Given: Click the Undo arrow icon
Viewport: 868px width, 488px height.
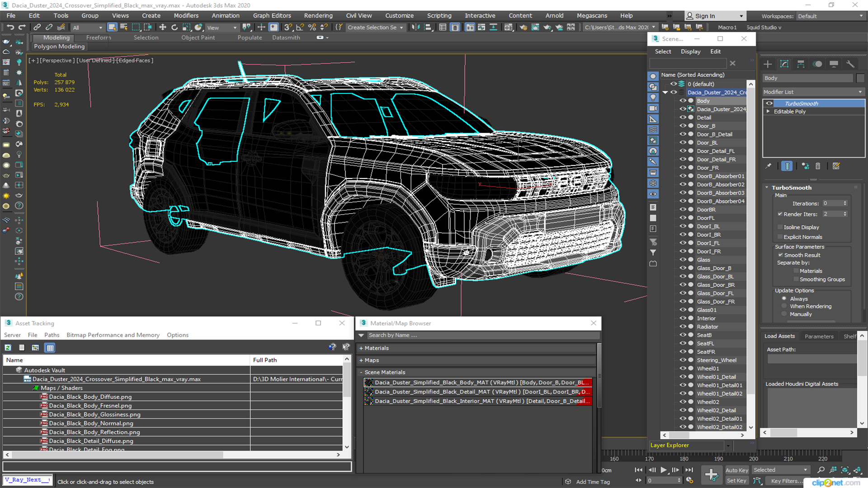Looking at the screenshot, I should 10,28.
